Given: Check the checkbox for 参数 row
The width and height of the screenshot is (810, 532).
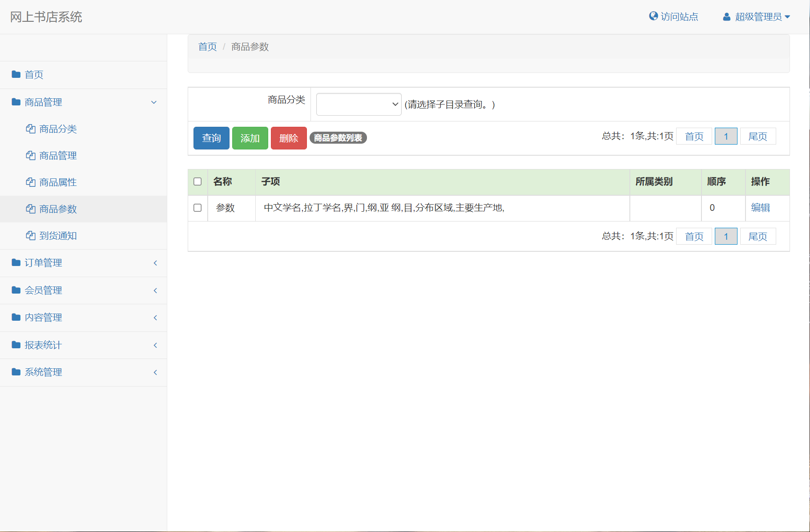Looking at the screenshot, I should (198, 208).
